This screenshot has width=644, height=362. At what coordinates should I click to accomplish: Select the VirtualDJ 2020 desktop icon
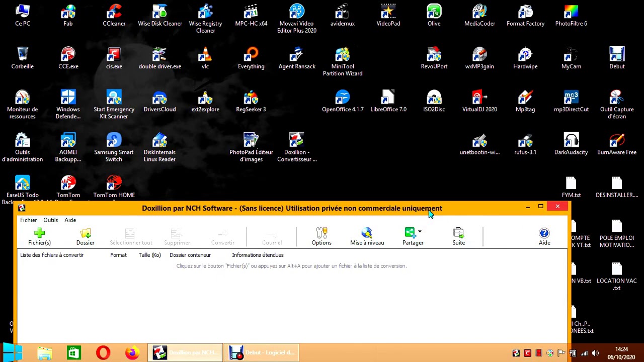pos(479,101)
